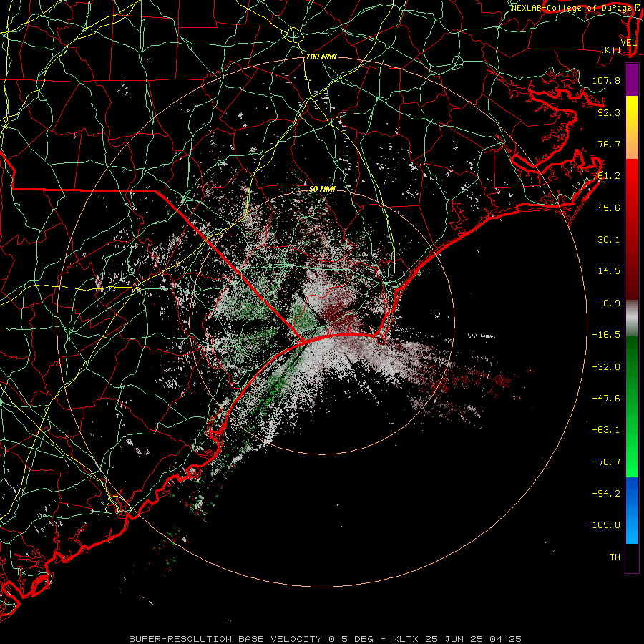Click the -94.2 velocity scale value
Screen dimensions: 644x644
click(606, 494)
